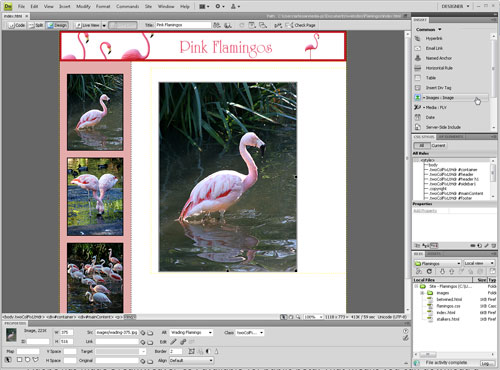Click the img tag in the tag selector
Screen dimensions: 500x370
pos(130,317)
